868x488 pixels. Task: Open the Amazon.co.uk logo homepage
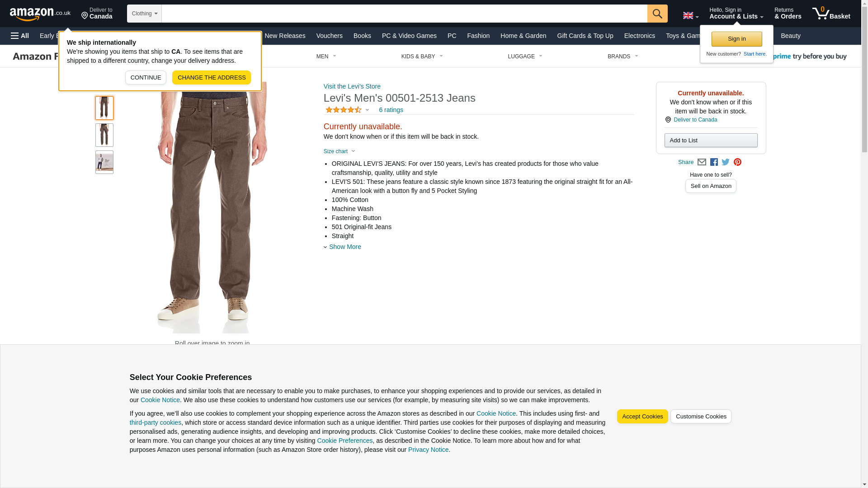[40, 14]
